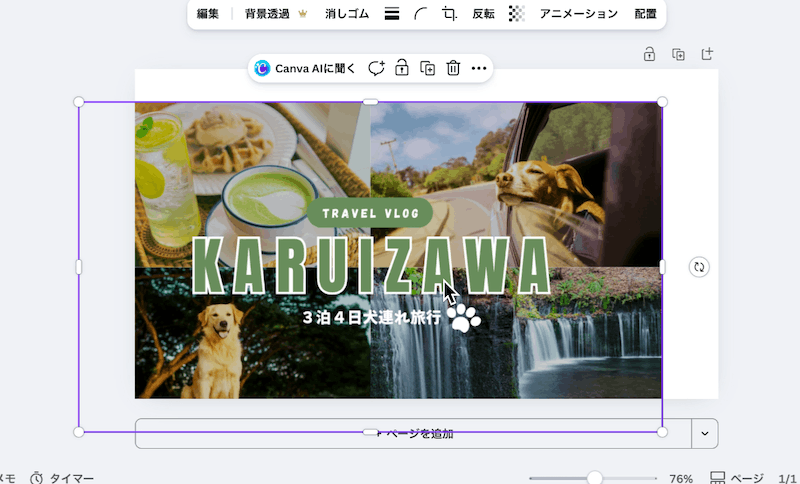This screenshot has height=484, width=800.
Task: Click the top-left selection corner handle
Action: (79, 102)
